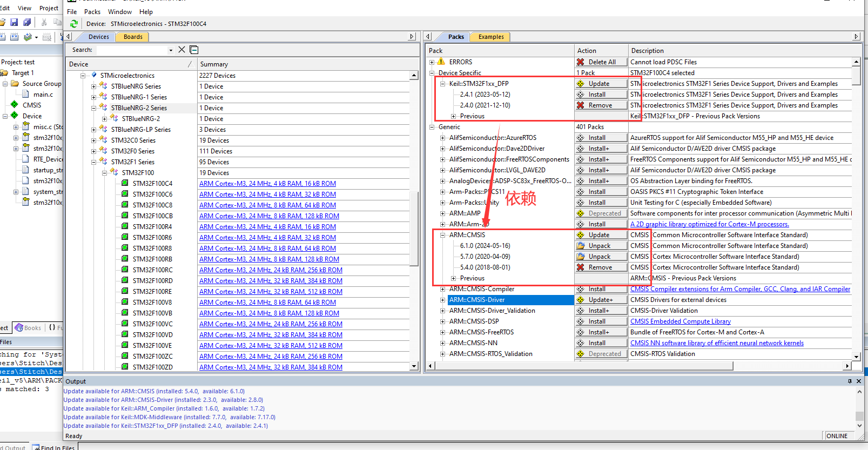This screenshot has height=450, width=868.
Task: Close the Output panel
Action: click(x=859, y=381)
